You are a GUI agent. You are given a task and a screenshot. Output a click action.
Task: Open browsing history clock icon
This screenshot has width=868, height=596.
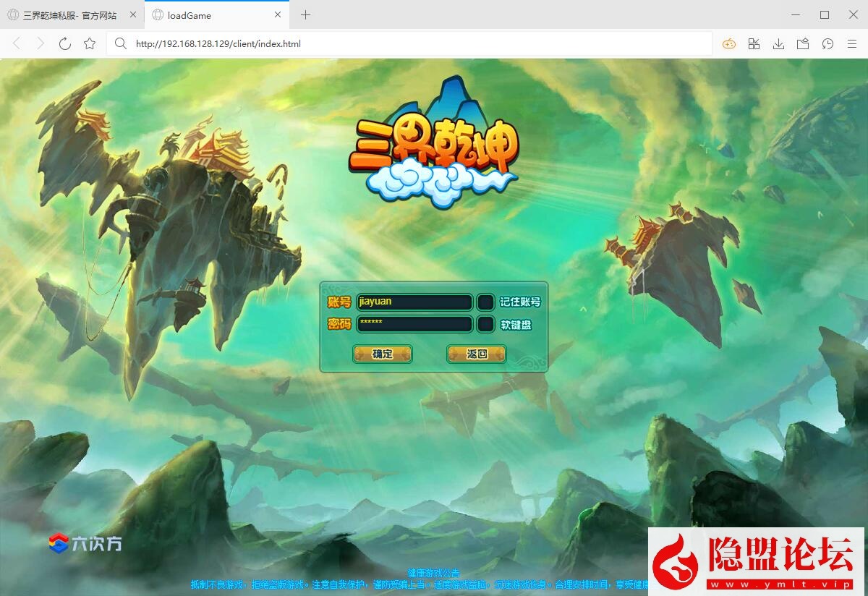(827, 44)
